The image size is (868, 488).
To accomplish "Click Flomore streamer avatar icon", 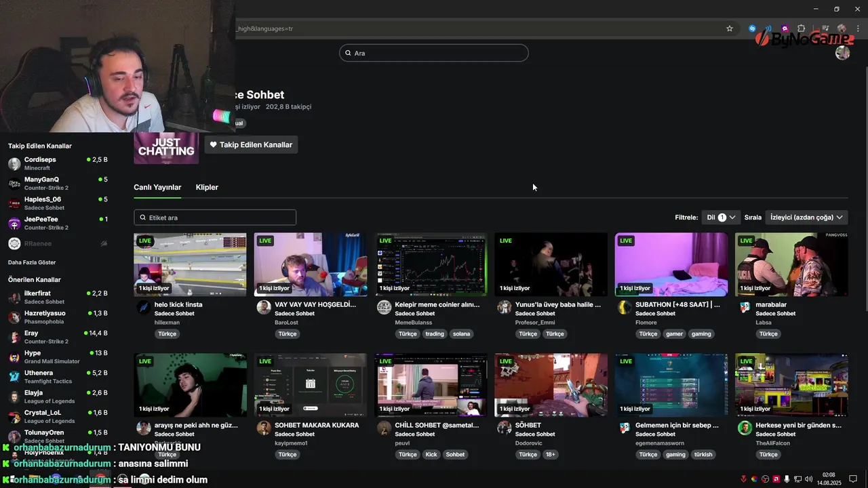I will [625, 307].
